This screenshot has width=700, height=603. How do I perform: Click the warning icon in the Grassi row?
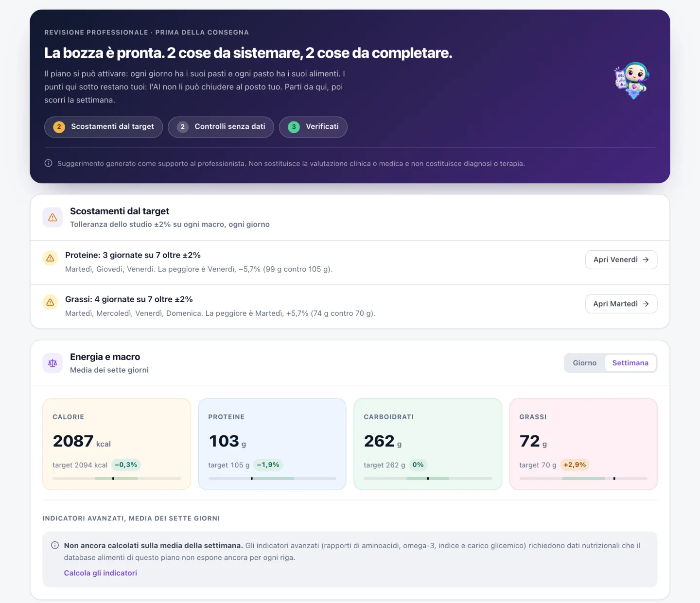(50, 302)
